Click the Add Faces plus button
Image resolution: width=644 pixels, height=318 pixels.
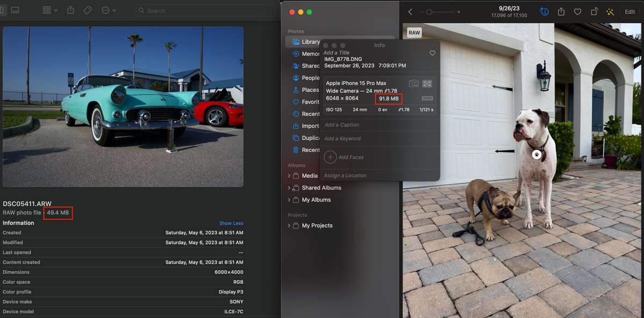[330, 157]
